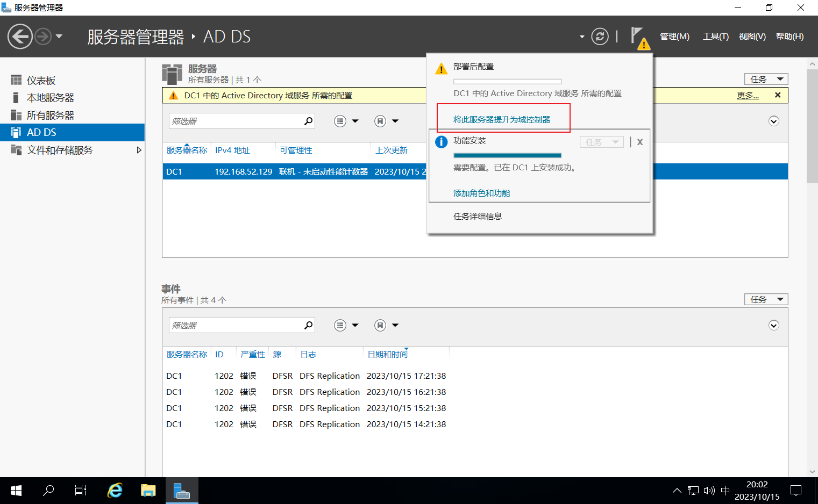818x504 pixels.
Task: Collapse servers filter with chevron circle
Action: [x=774, y=121]
